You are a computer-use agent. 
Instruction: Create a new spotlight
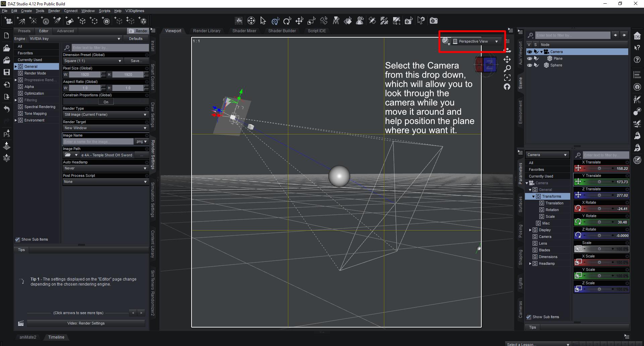pos(57,21)
